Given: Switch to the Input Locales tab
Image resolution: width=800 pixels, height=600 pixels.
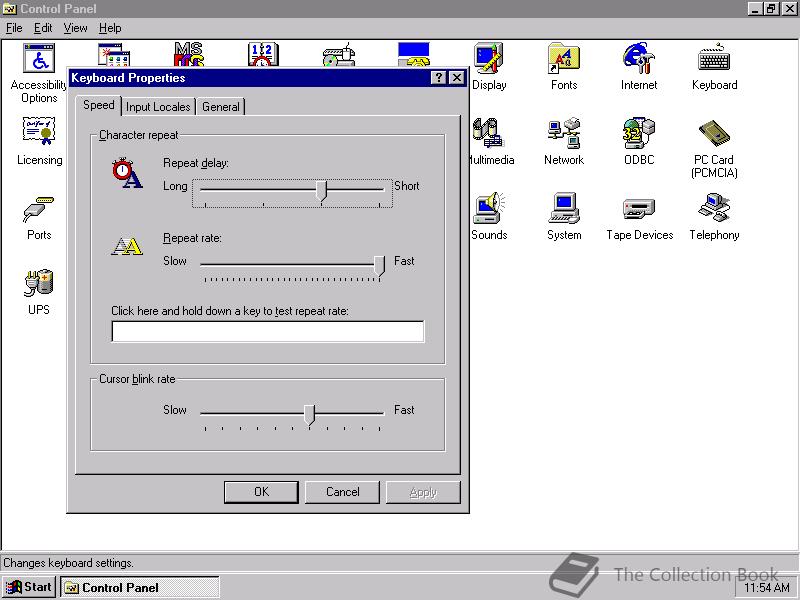Looking at the screenshot, I should click(157, 106).
